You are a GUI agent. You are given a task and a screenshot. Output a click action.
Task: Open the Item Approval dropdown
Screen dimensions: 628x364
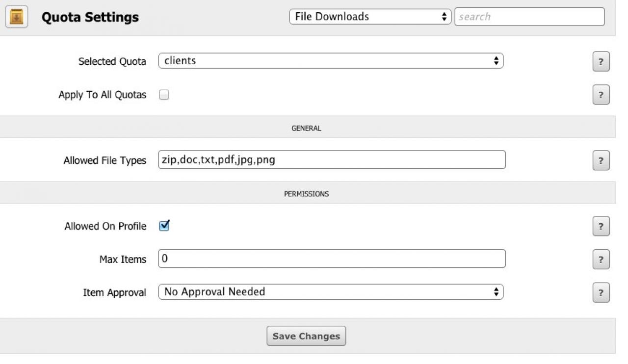click(331, 292)
